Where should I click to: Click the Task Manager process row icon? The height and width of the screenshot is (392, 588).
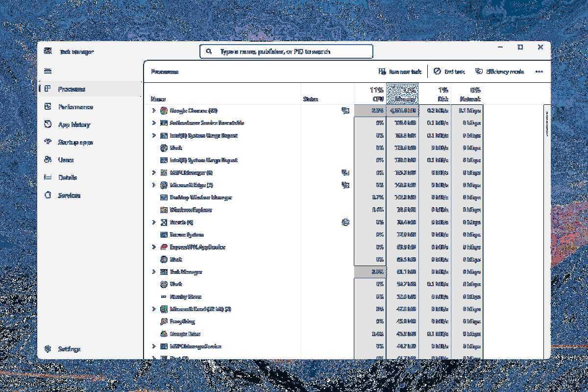pos(164,272)
